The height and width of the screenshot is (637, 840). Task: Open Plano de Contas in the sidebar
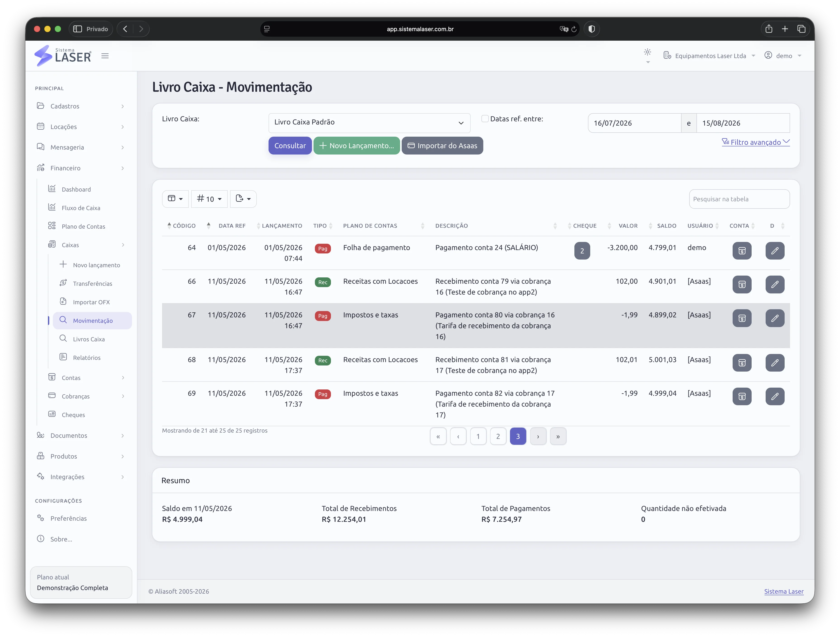click(x=83, y=227)
